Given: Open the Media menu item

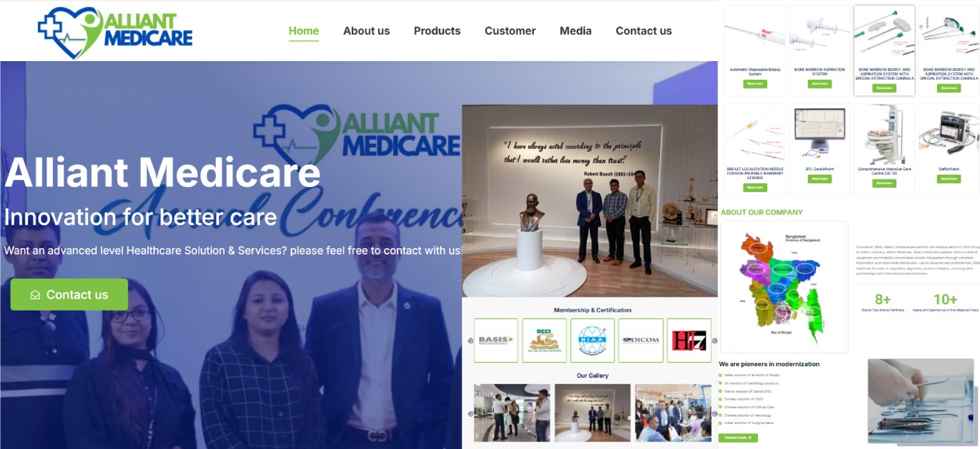Looking at the screenshot, I should (x=576, y=31).
